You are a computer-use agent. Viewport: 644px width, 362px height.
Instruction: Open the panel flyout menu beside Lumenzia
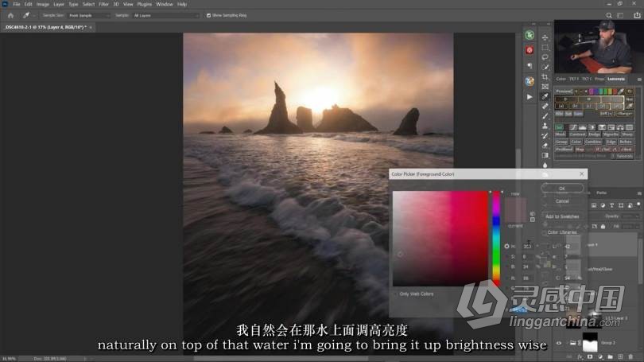pyautogui.click(x=638, y=79)
